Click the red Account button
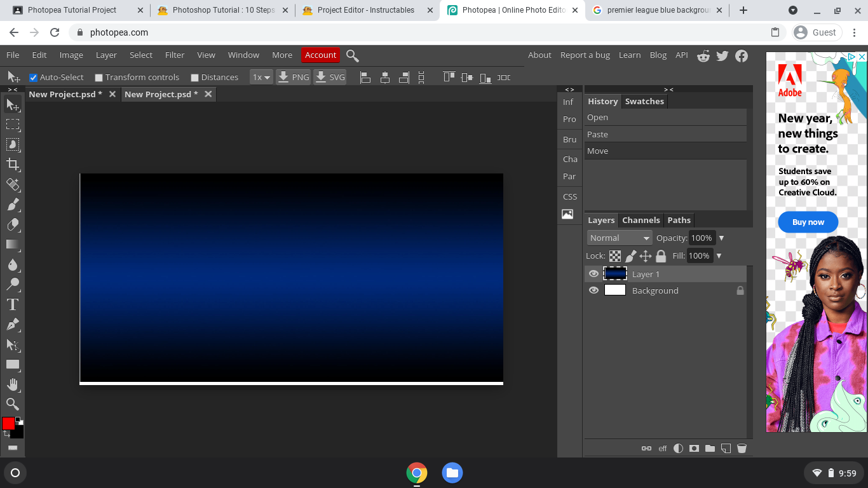The height and width of the screenshot is (488, 868). click(x=320, y=55)
